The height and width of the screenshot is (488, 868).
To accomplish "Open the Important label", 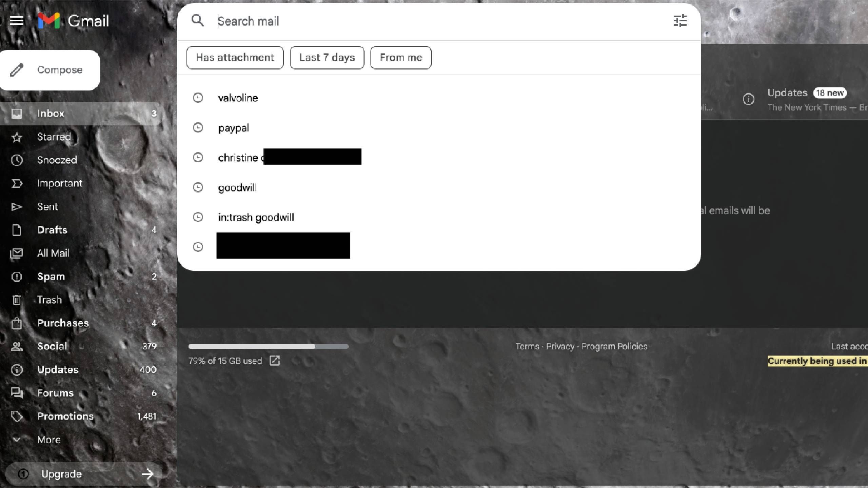I will [x=81, y=183].
